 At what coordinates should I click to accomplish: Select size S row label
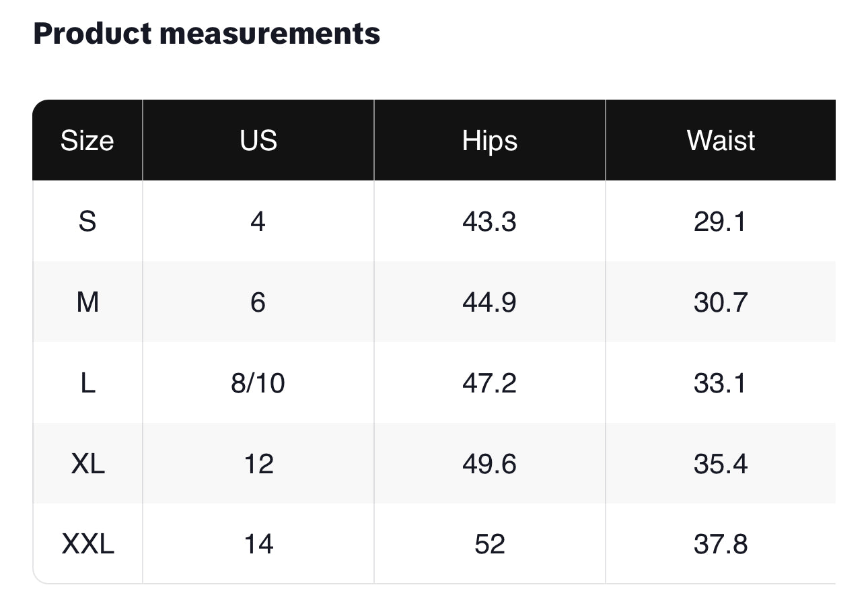click(87, 221)
